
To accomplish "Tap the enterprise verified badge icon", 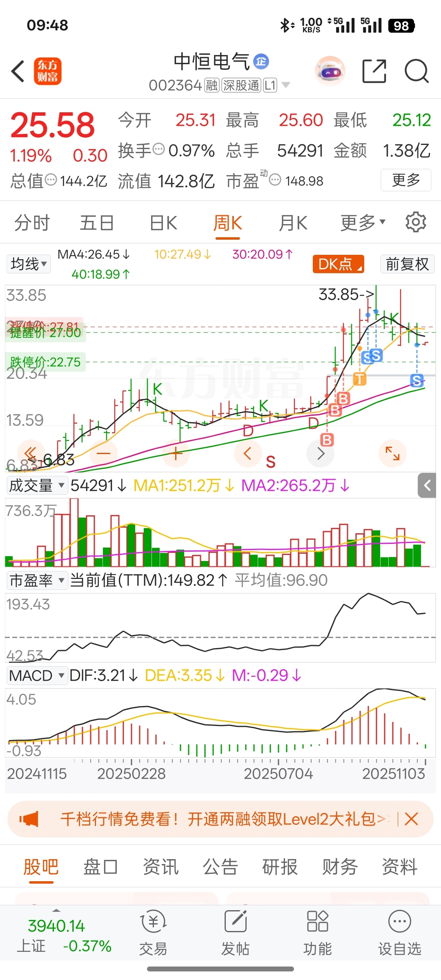I will coord(261,62).
